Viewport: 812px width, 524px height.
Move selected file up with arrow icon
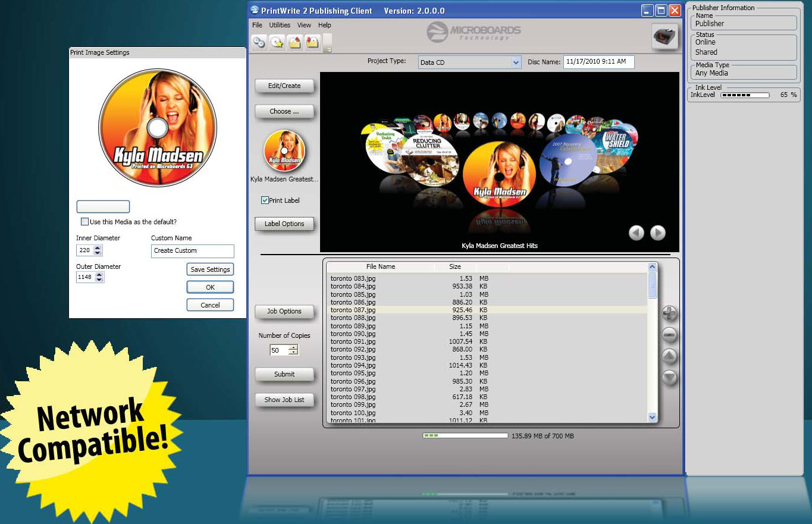[669, 356]
